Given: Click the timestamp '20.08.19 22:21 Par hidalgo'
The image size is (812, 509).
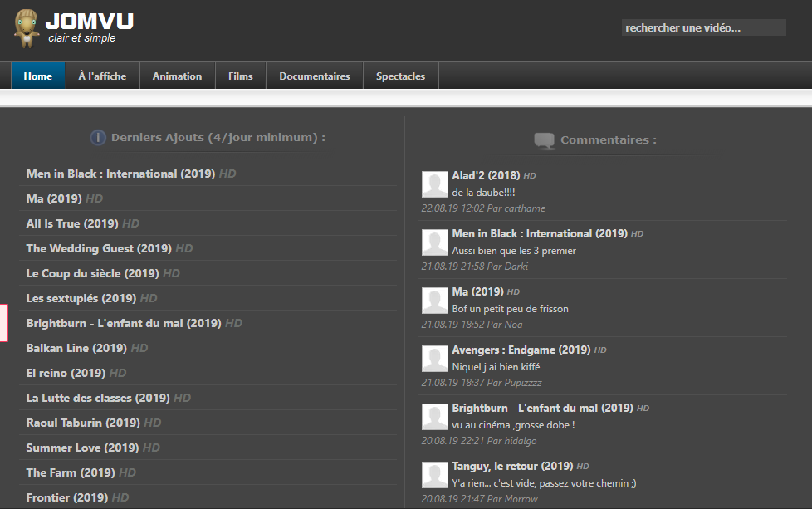Looking at the screenshot, I should point(478,441).
